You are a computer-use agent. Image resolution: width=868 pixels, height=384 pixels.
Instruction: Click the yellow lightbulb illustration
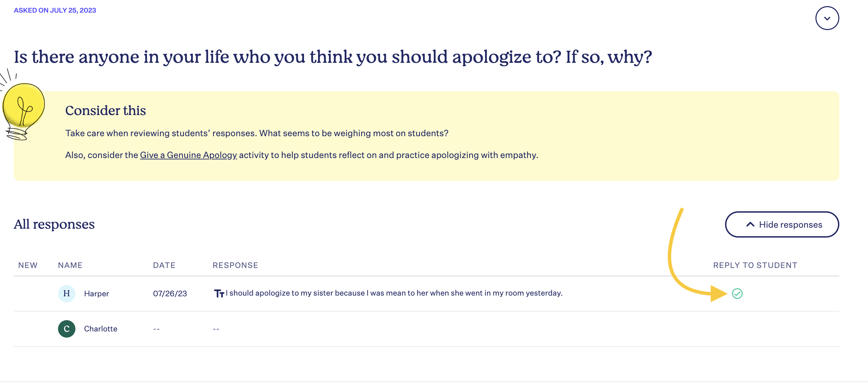[x=23, y=105]
